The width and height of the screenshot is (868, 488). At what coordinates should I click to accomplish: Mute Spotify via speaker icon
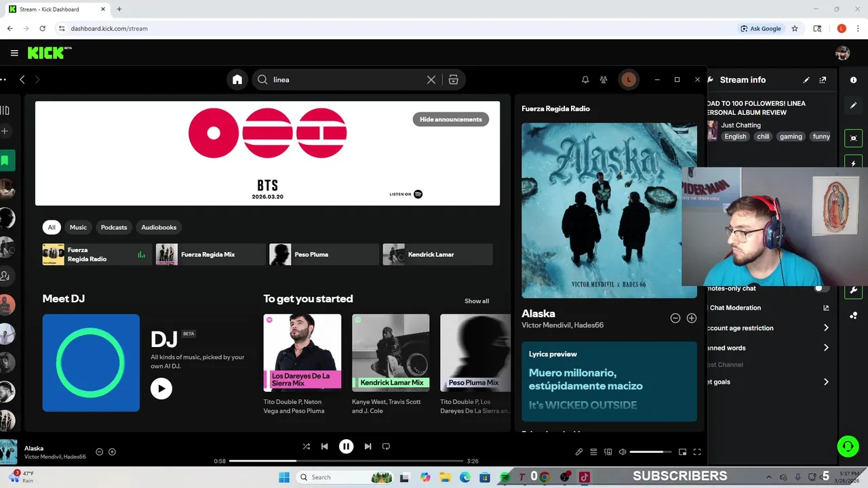(x=623, y=452)
